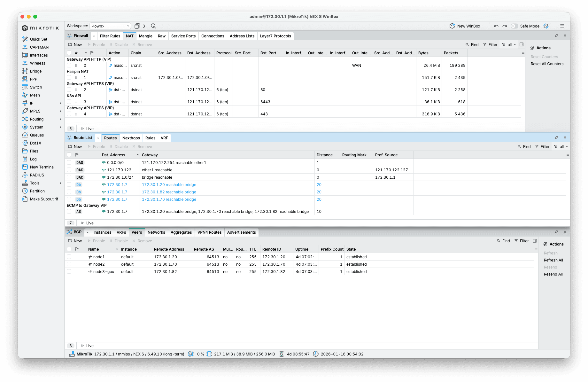Click the Partition icon in sidebar
Viewport: 588px width, 382px height.
[x=25, y=191]
